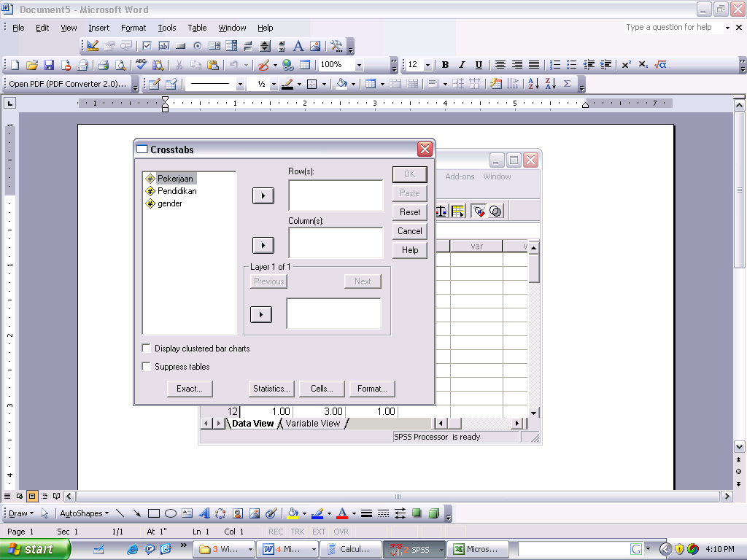The height and width of the screenshot is (560, 747).
Task: Apply Subscript formatting
Action: pyautogui.click(x=643, y=65)
